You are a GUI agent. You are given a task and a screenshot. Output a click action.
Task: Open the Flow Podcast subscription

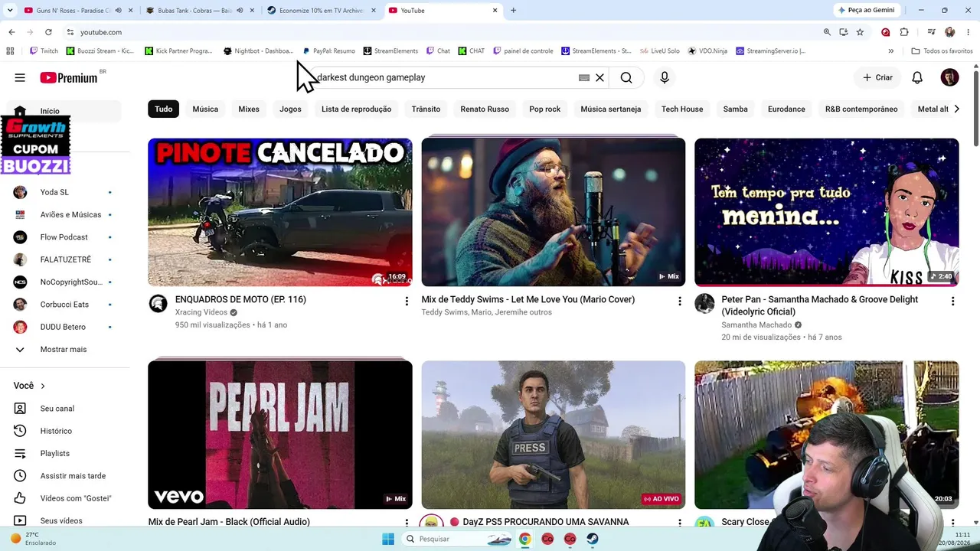point(64,237)
